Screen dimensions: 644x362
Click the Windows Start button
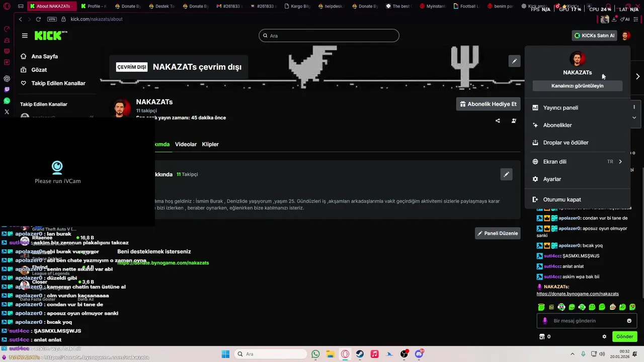[x=225, y=354]
